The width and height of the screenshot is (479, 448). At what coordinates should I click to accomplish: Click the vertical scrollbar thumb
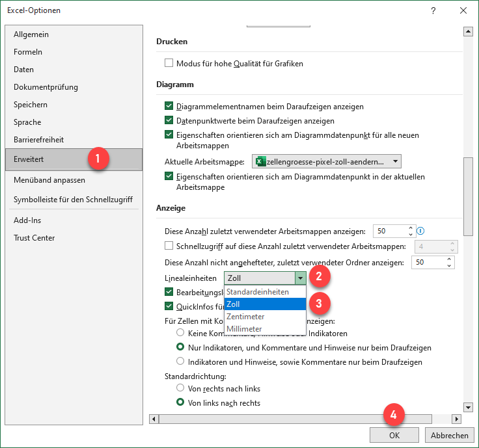coord(468,196)
